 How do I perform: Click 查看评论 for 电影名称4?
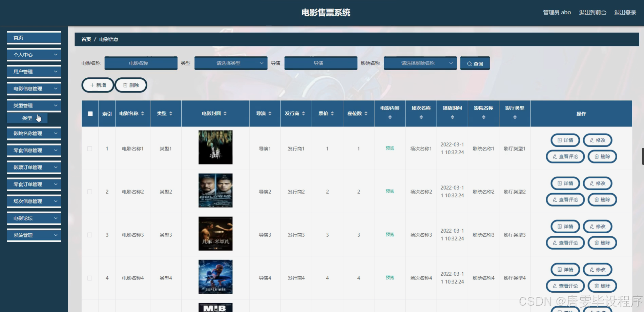565,286
